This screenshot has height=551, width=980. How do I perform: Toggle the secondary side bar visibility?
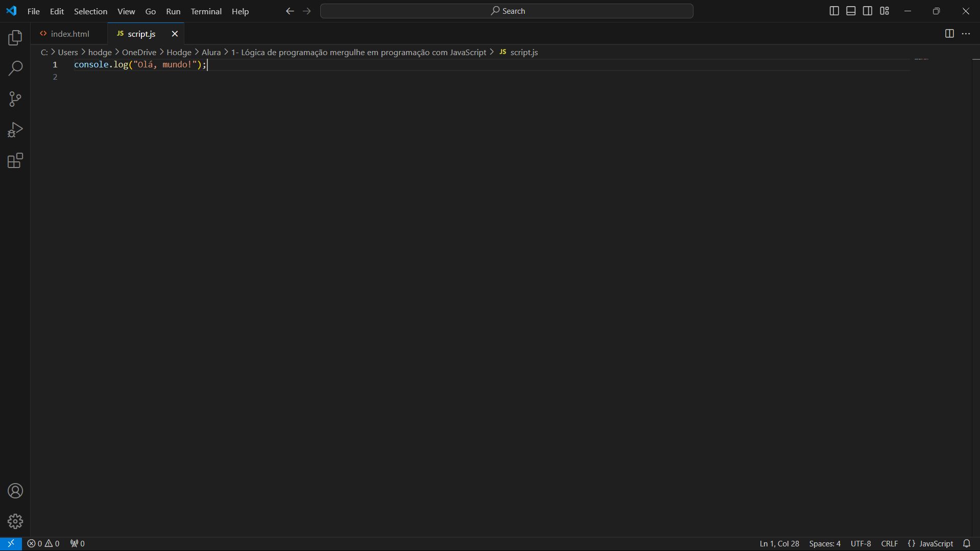click(868, 11)
